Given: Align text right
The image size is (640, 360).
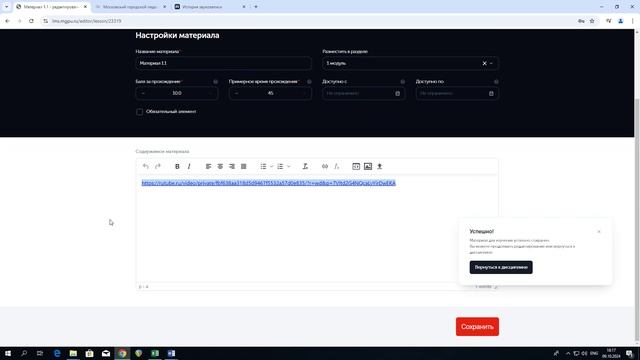Looking at the screenshot, I should point(232,166).
